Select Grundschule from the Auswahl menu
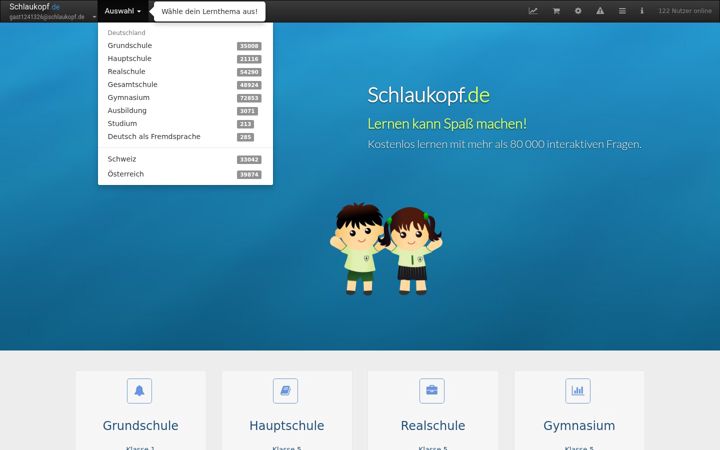The height and width of the screenshot is (450, 720). tap(185, 45)
